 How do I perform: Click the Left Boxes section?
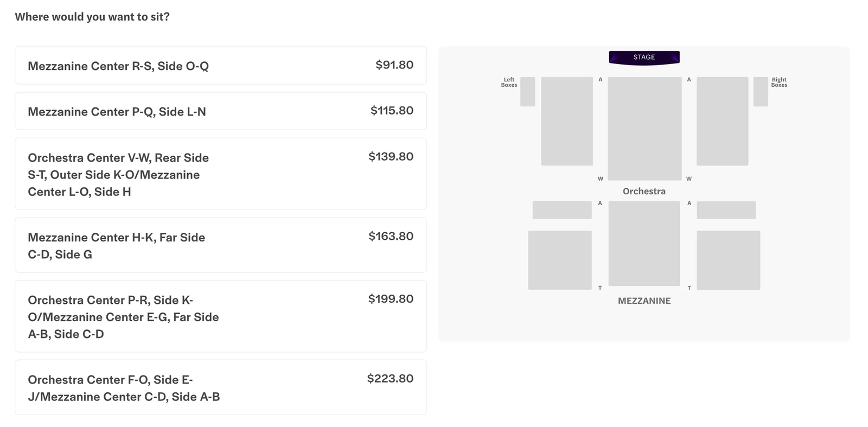click(527, 92)
